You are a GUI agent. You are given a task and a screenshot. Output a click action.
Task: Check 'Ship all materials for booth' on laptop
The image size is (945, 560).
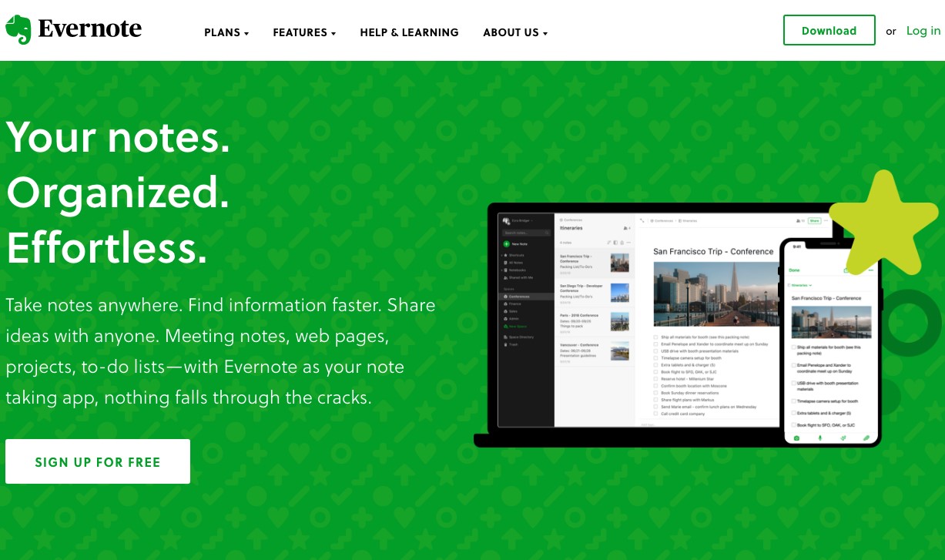point(655,337)
